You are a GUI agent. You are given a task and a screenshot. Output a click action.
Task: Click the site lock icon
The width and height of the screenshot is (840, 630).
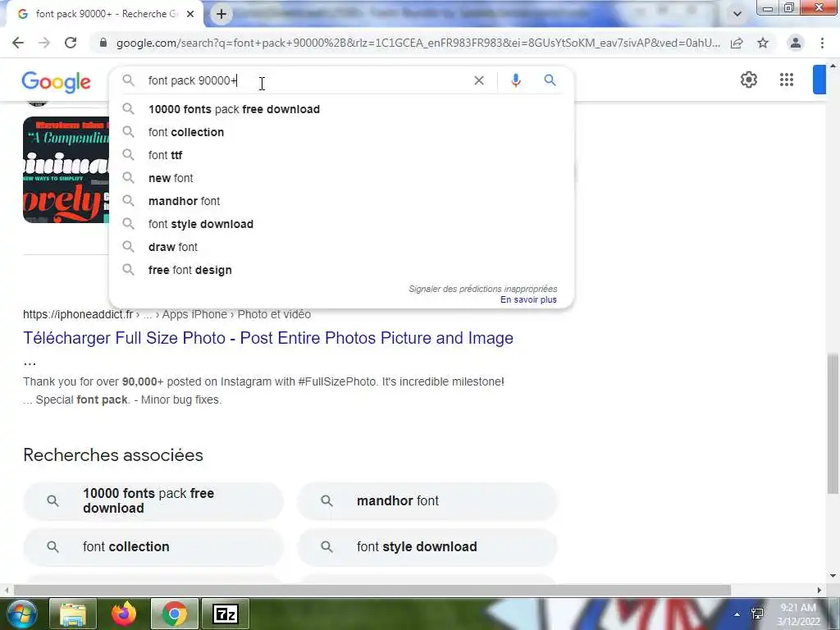(103, 43)
